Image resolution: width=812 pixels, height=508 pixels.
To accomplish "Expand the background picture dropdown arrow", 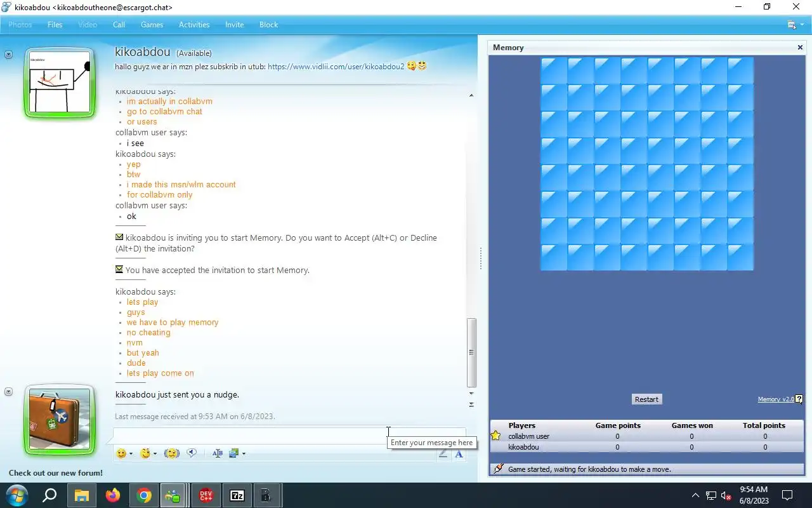I will tap(244, 454).
